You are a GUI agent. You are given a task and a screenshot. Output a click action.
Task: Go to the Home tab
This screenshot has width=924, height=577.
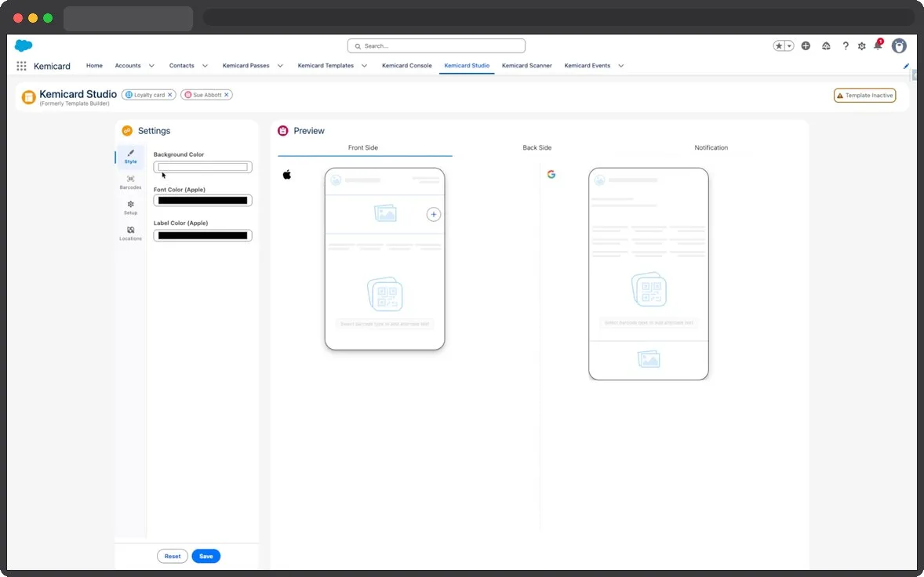(94, 65)
